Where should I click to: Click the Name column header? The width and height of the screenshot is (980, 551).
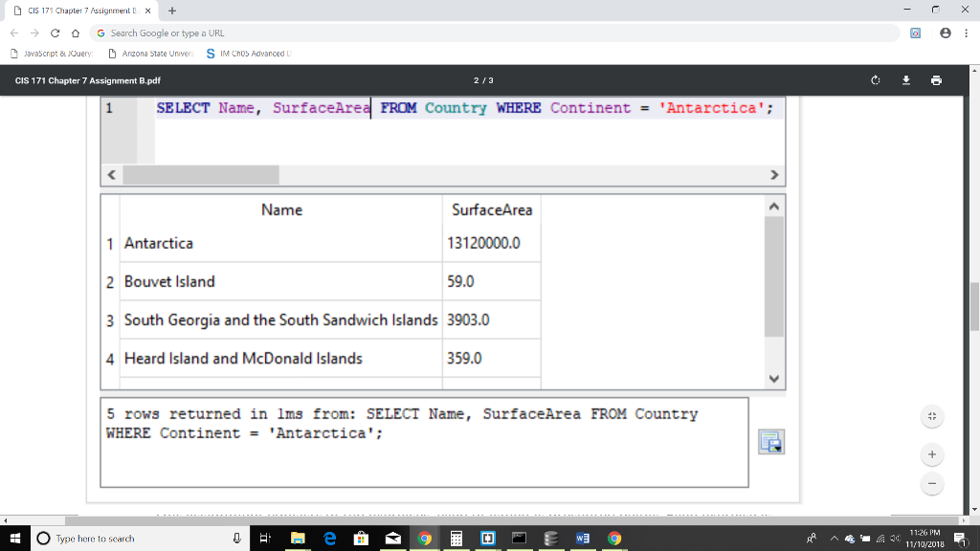[281, 209]
